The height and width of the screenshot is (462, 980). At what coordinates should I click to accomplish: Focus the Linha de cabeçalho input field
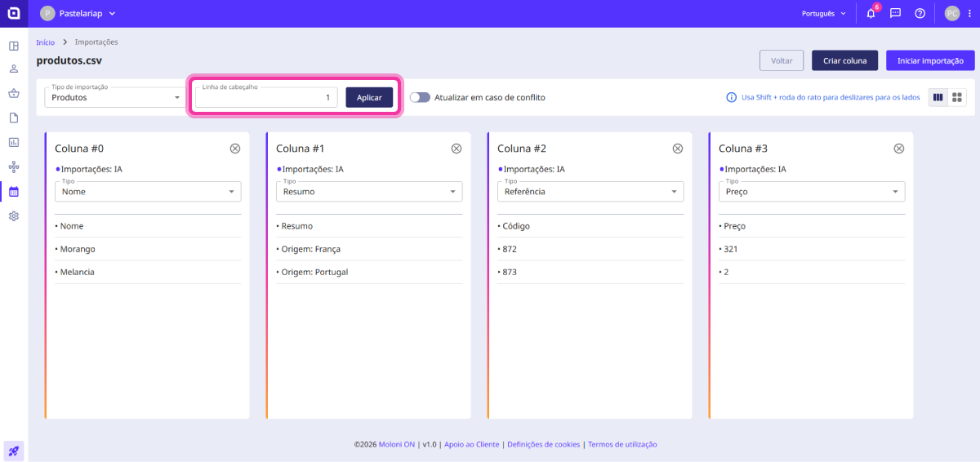tap(266, 97)
